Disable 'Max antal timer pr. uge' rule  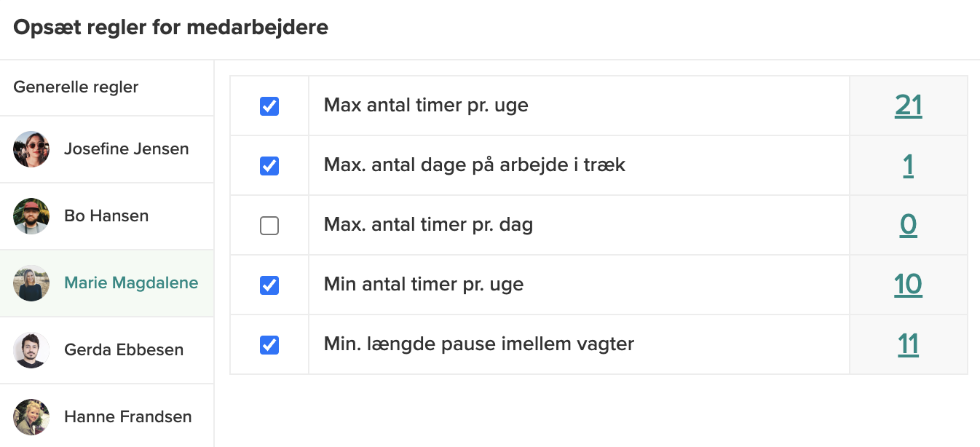click(269, 106)
